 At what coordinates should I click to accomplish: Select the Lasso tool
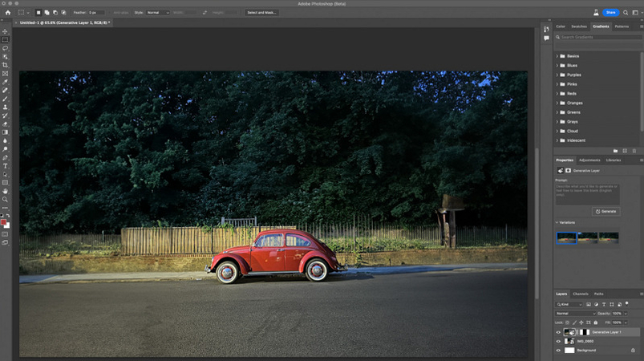(x=5, y=48)
